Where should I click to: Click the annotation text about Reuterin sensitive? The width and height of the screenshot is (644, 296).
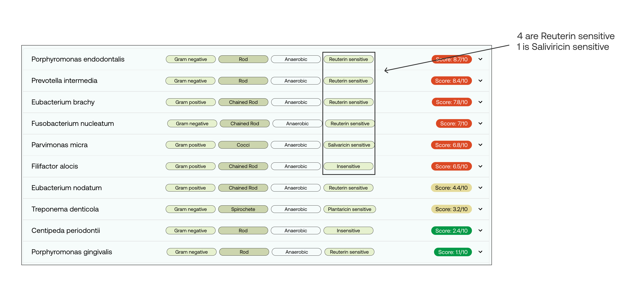[566, 36]
